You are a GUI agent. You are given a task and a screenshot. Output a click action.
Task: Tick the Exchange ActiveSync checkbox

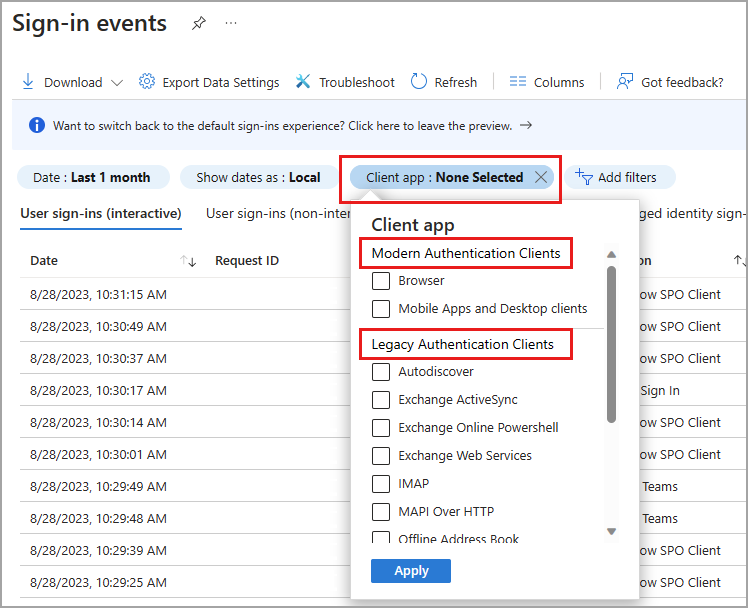[381, 400]
